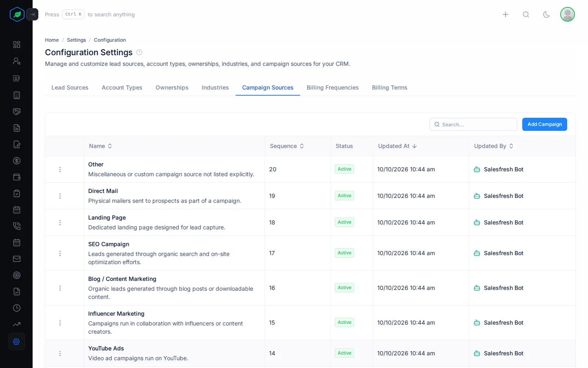Image resolution: width=588 pixels, height=368 pixels.
Task: Toggle dark mode with the moon icon
Action: [546, 14]
